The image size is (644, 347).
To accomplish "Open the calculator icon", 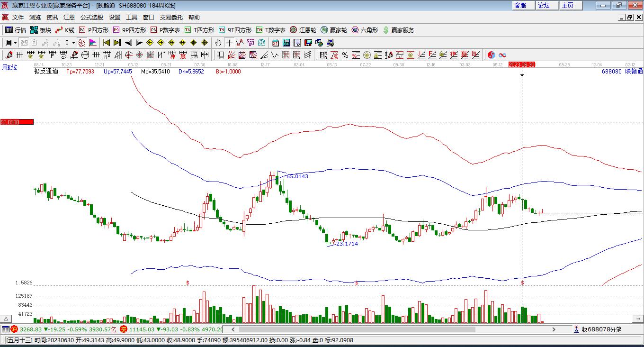I will [286, 43].
